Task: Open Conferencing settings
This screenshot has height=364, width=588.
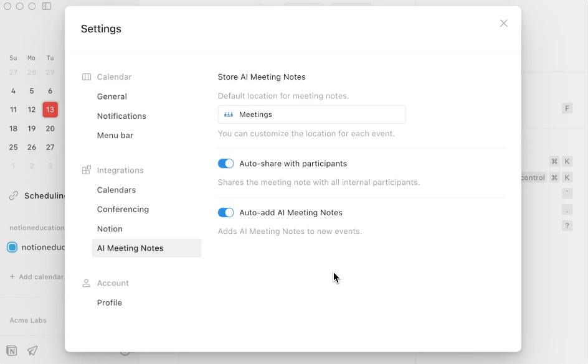Action: coord(123,209)
